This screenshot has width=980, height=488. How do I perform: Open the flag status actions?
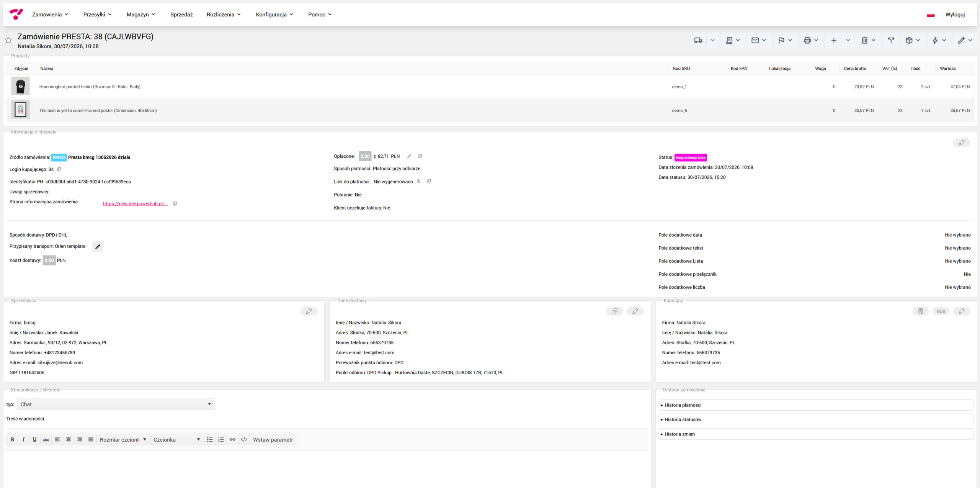pyautogui.click(x=785, y=40)
